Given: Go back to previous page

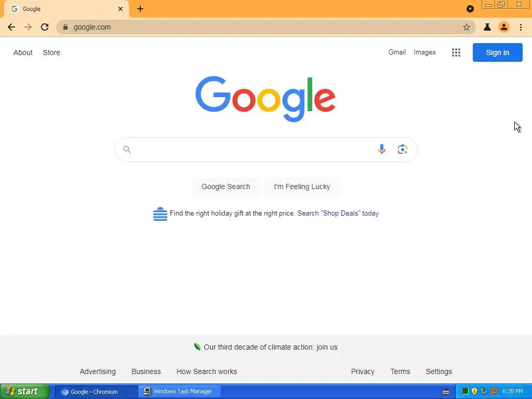Looking at the screenshot, I should pos(11,27).
